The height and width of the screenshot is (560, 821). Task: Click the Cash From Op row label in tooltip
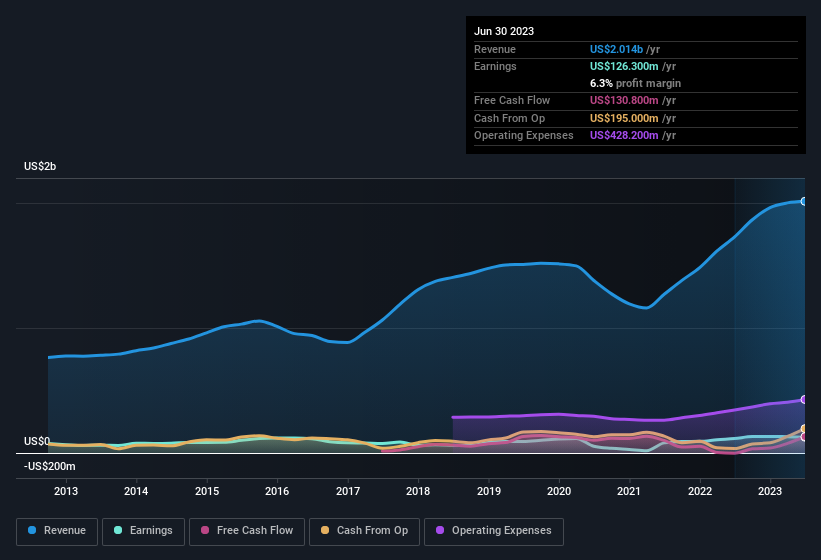tap(509, 118)
